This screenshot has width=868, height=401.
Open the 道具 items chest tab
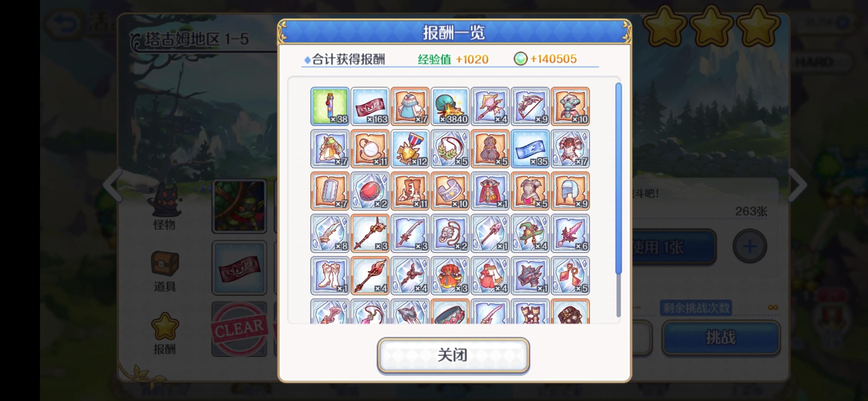pos(165,271)
